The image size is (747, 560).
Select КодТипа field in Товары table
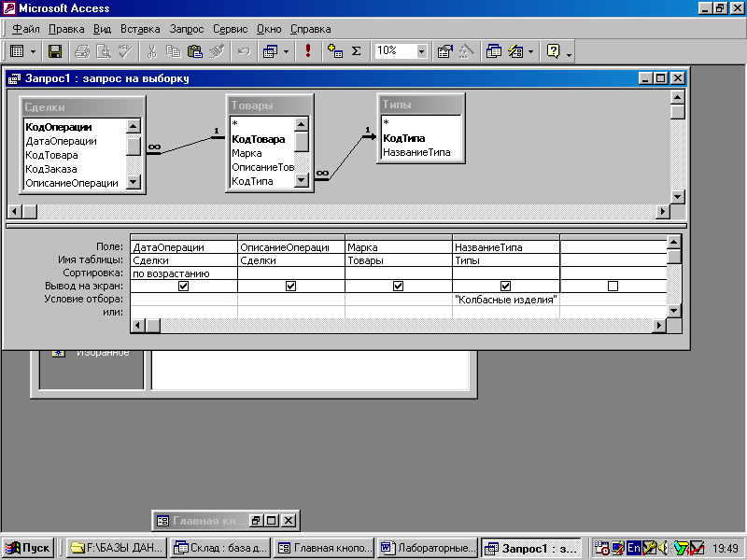tap(262, 181)
